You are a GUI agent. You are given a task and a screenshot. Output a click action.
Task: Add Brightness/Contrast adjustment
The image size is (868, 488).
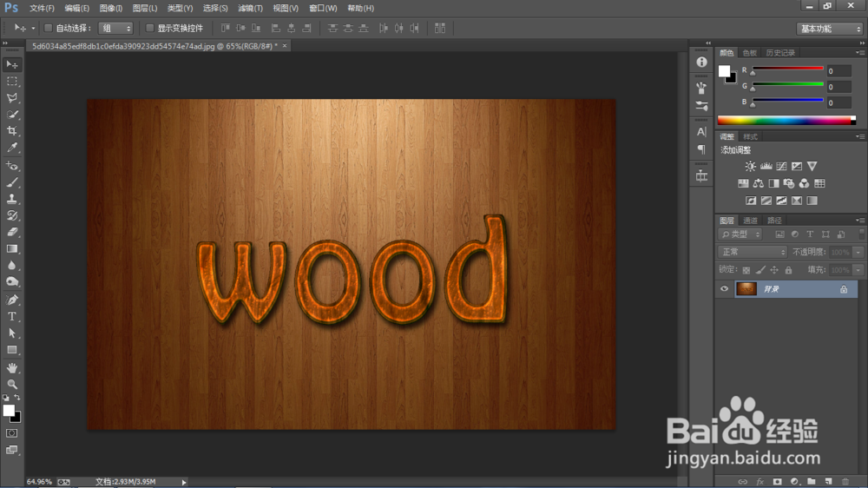[x=750, y=166]
